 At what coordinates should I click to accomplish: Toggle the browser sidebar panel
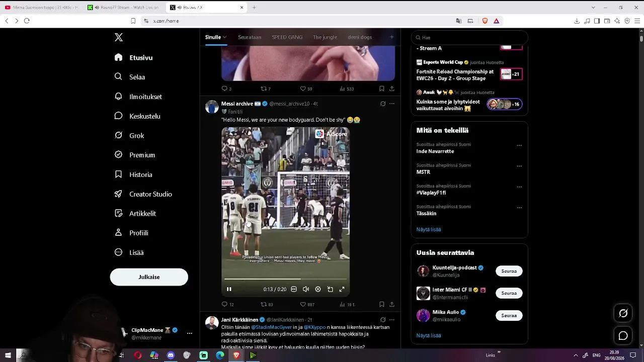597,21
